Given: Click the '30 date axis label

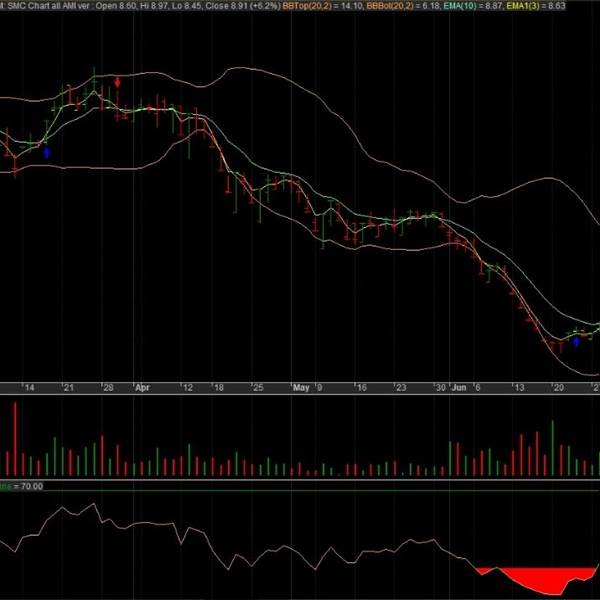Looking at the screenshot, I should pos(440,388).
